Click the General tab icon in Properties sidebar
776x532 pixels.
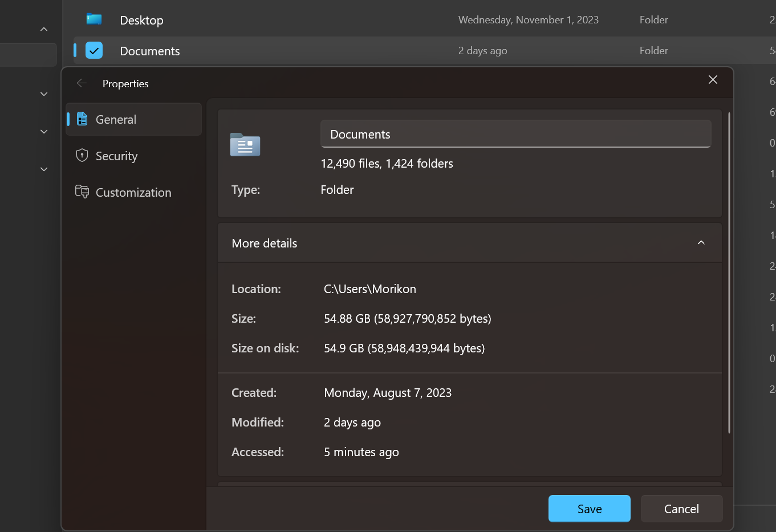click(x=82, y=119)
